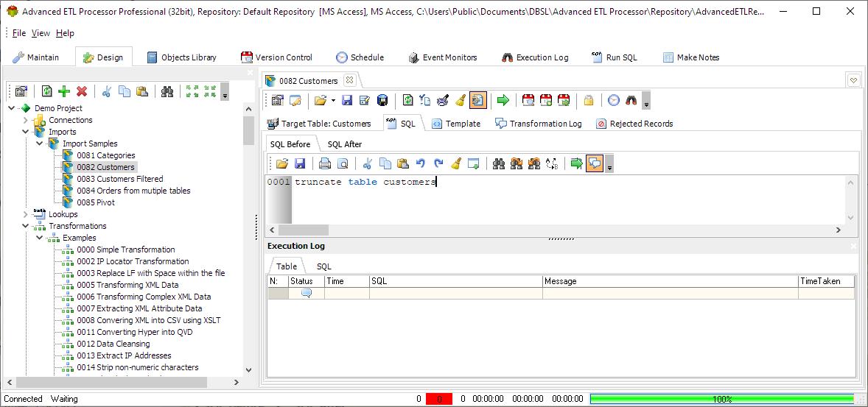Open dropdown arrow next to open folder icon

point(333,101)
